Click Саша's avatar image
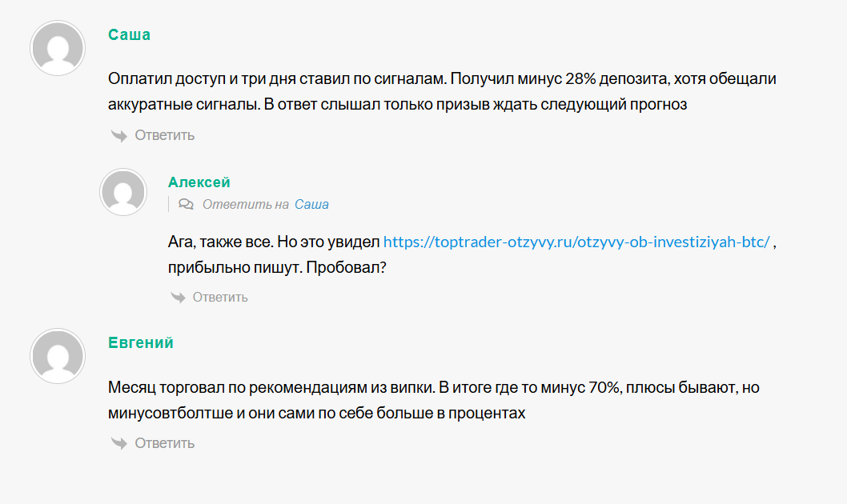The image size is (847, 504). [57, 49]
